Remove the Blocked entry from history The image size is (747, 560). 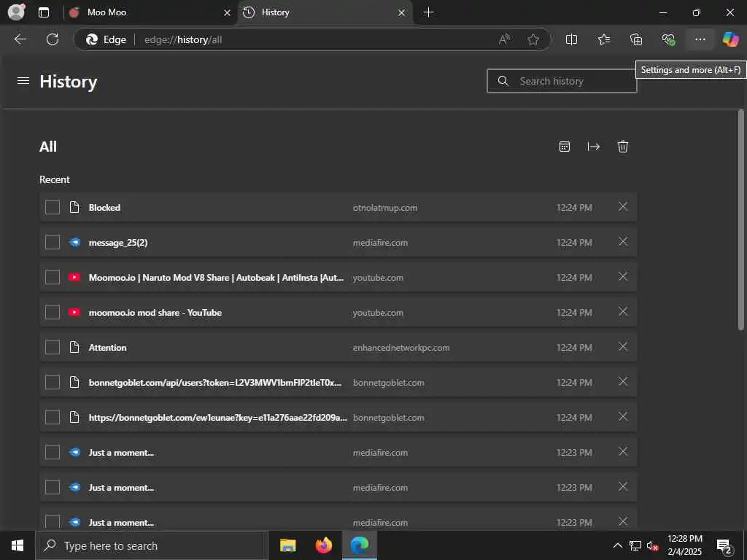[x=623, y=206]
